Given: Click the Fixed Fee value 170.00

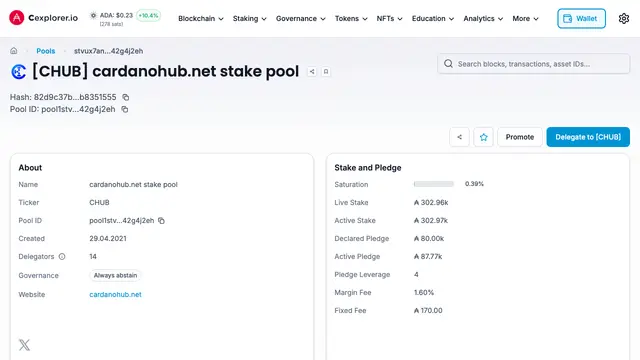Looking at the screenshot, I should click(428, 310).
